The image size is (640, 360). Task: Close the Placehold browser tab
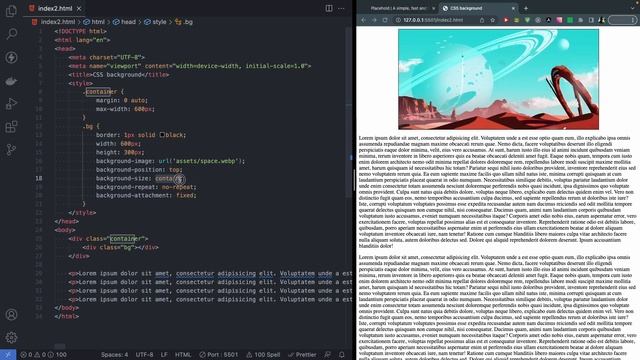tap(433, 8)
